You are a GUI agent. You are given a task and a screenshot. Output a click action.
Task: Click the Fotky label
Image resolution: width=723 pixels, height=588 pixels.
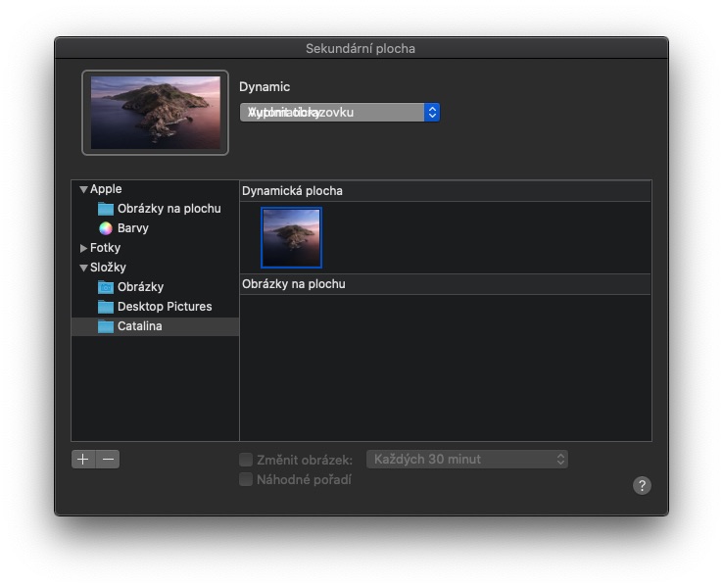click(x=105, y=248)
